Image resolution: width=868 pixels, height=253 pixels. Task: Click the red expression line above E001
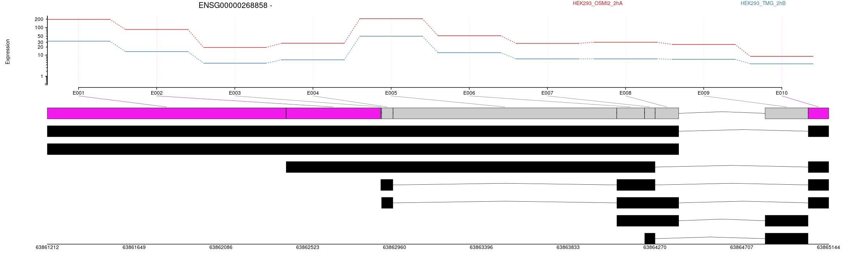[x=78, y=19]
